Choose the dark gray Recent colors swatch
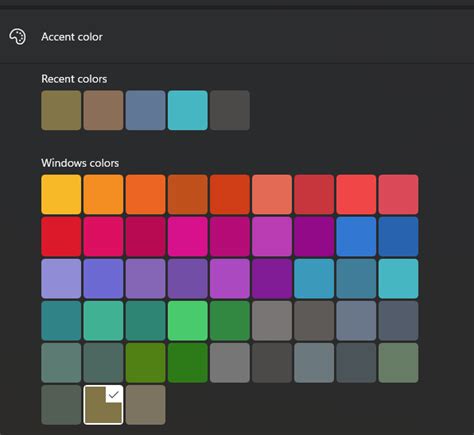The image size is (474, 435). [230, 110]
